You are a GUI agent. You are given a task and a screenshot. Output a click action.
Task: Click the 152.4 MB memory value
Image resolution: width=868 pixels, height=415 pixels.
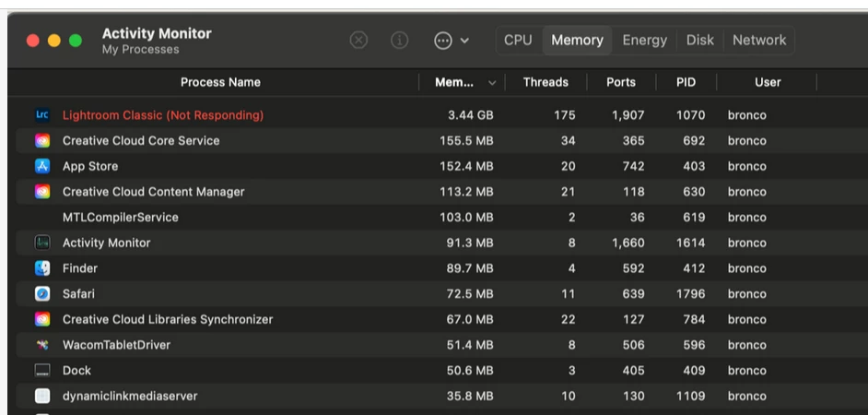pos(466,166)
